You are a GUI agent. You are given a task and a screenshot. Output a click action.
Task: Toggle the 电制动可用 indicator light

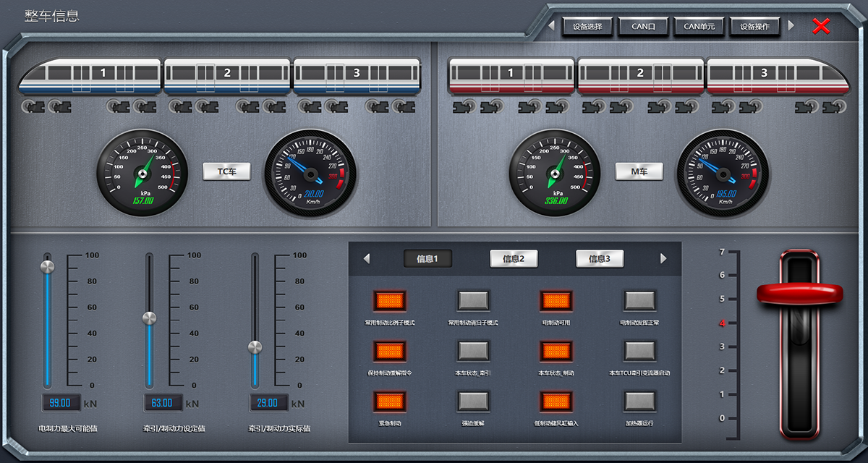click(556, 300)
